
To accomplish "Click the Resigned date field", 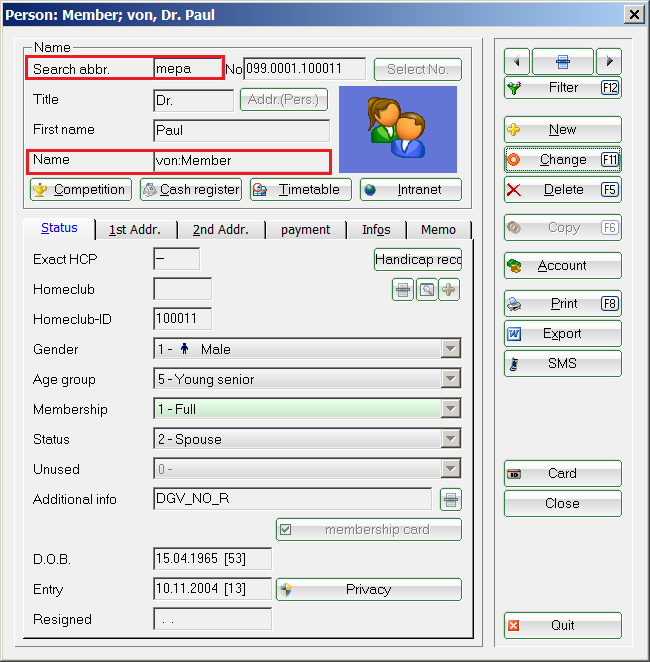I will (x=213, y=619).
